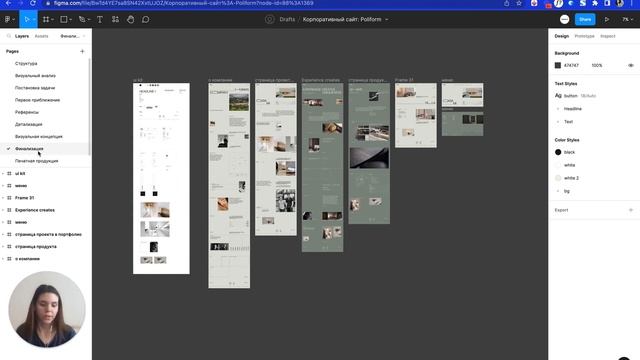This screenshot has height=360, width=640.
Task: Click the search icon in the Layers panel
Action: (9, 36)
